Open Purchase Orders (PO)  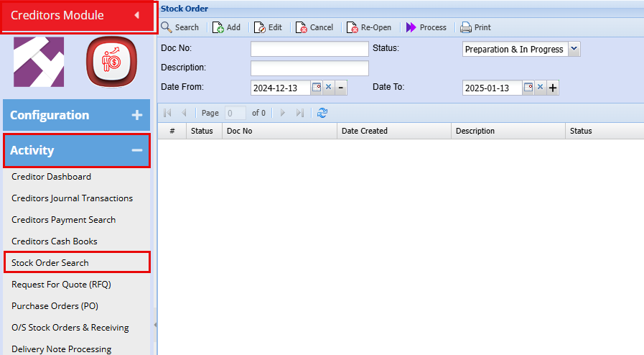point(55,306)
